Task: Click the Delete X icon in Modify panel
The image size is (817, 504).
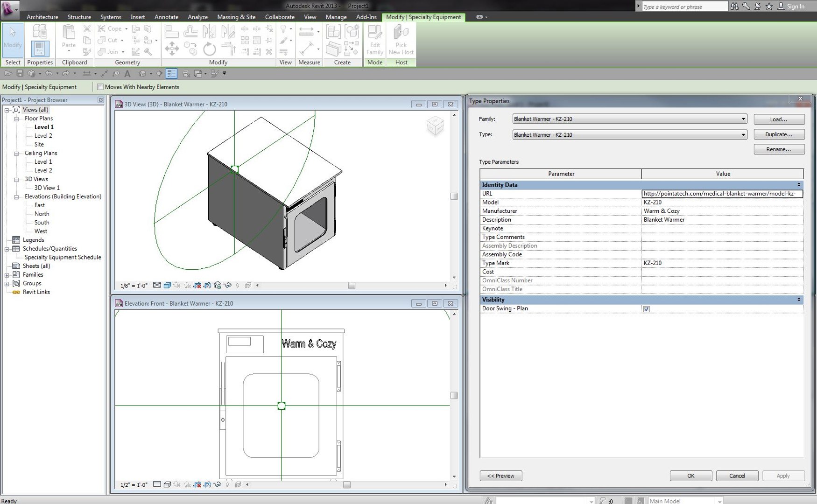Action: [x=269, y=52]
